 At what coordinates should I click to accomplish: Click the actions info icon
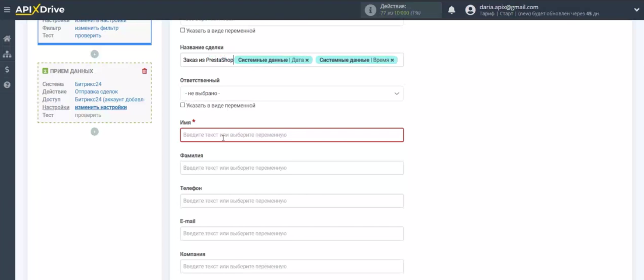tap(370, 10)
